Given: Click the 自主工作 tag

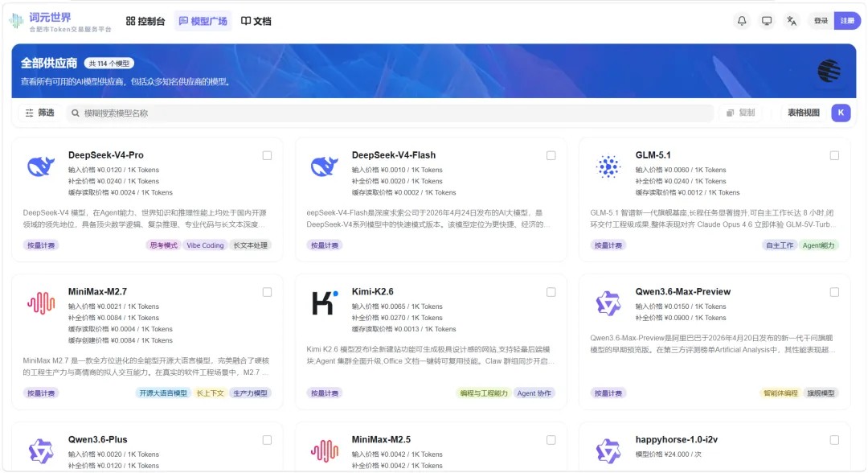Looking at the screenshot, I should click(780, 245).
